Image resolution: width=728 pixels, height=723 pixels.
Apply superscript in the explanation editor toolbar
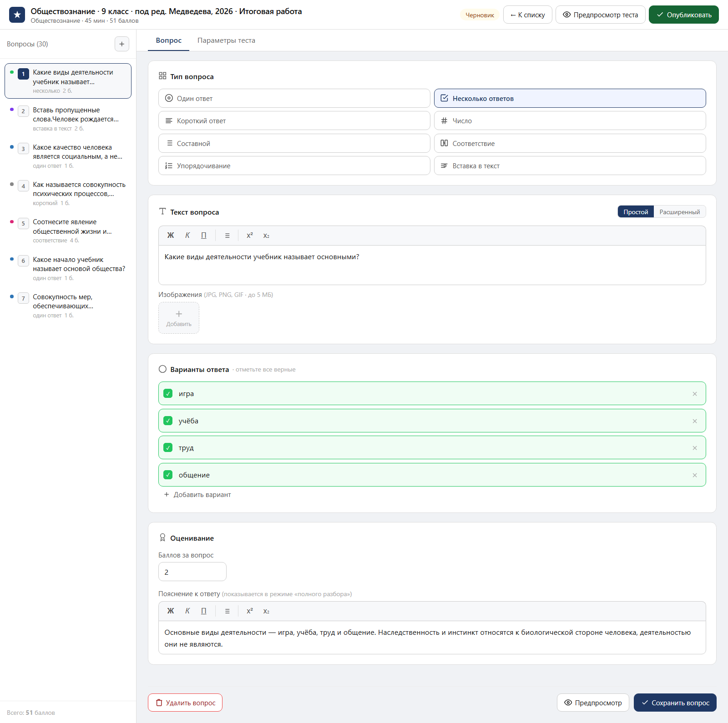click(250, 611)
